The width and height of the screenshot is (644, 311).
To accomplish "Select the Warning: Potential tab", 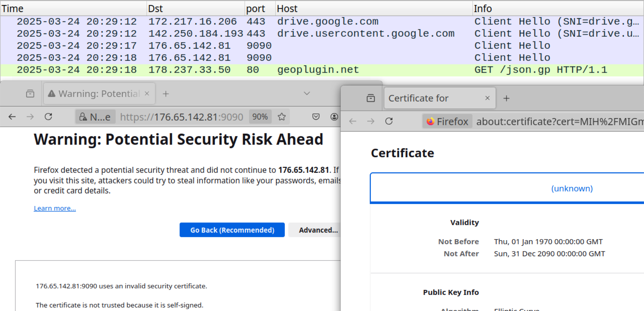I will pyautogui.click(x=99, y=94).
